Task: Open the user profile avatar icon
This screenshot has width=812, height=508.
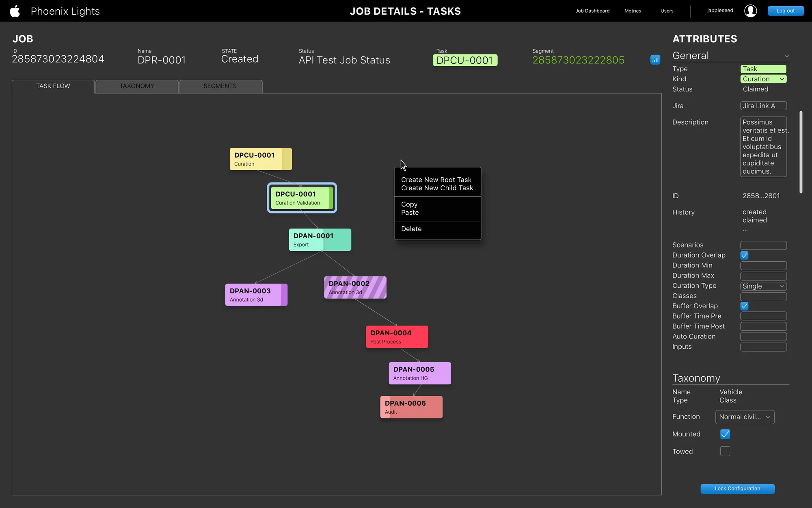Action: 751,11
